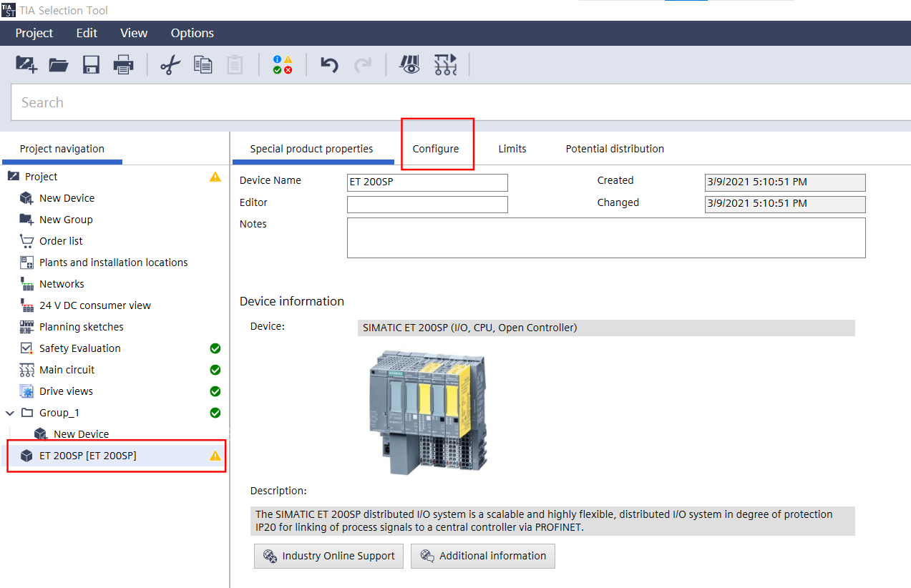The width and height of the screenshot is (911, 588).
Task: Switch to the Limits tab
Action: click(x=512, y=149)
